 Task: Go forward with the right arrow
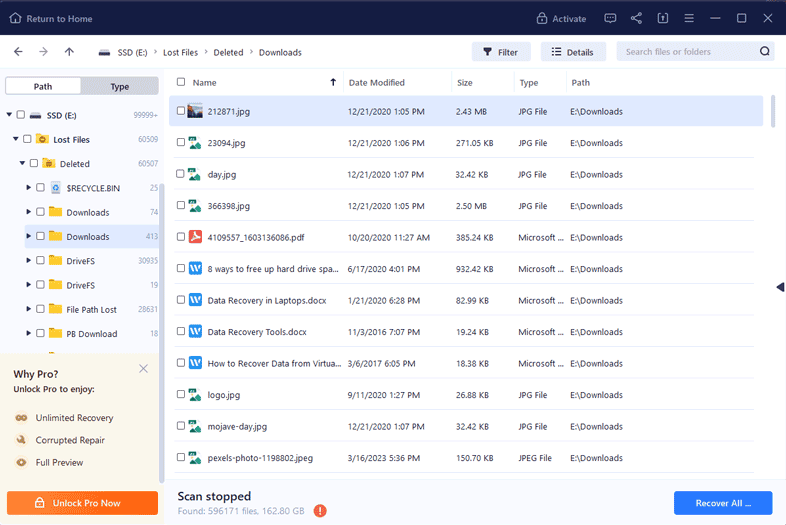pos(44,52)
